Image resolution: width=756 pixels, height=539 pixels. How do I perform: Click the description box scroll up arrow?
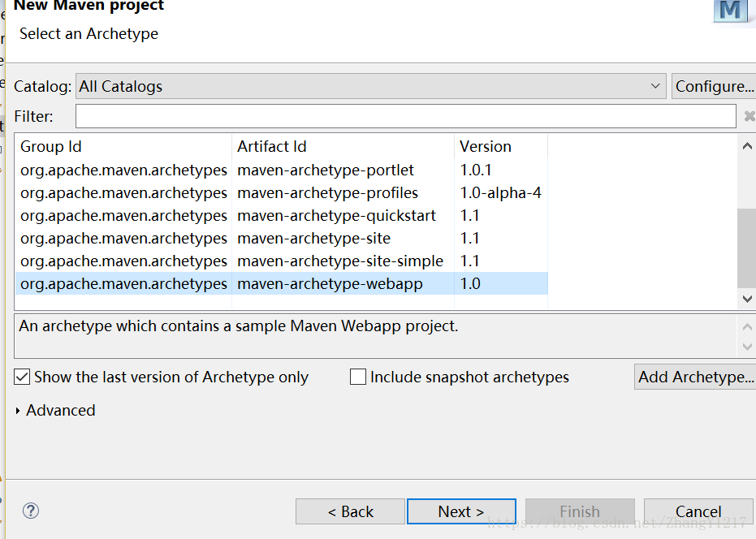(747, 327)
